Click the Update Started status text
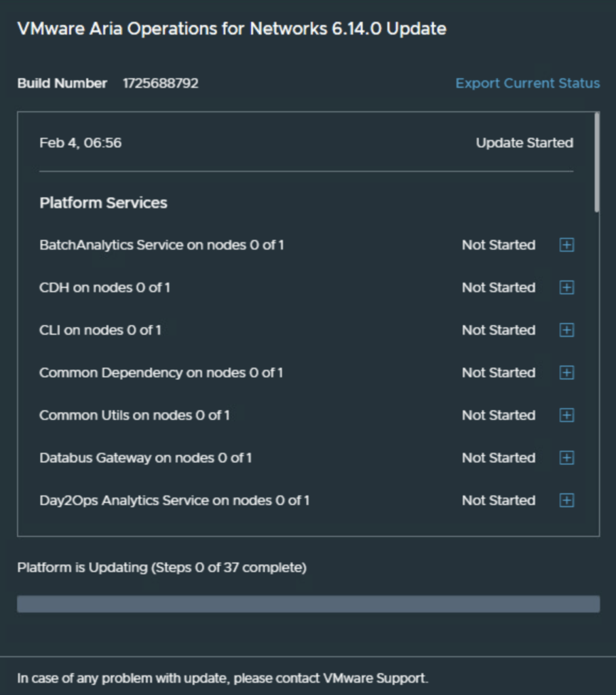Screen dimensions: 616x695 [x=524, y=143]
